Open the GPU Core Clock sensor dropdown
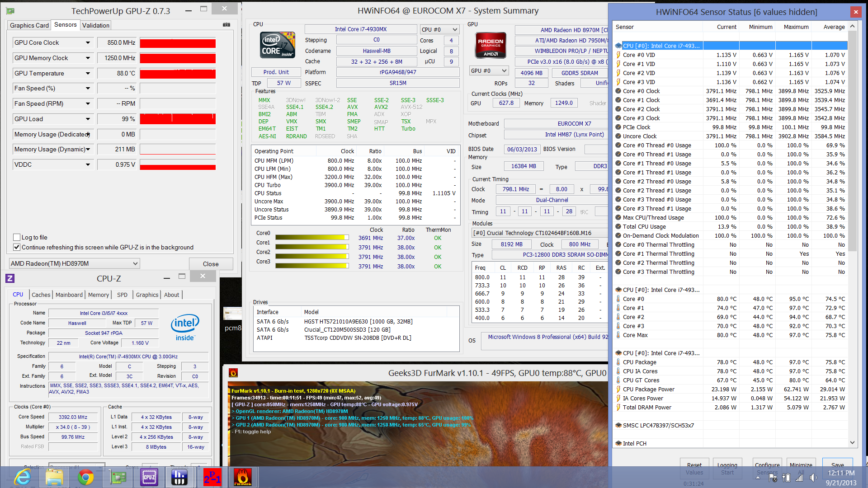Viewport: 868px width, 488px height. [x=88, y=42]
